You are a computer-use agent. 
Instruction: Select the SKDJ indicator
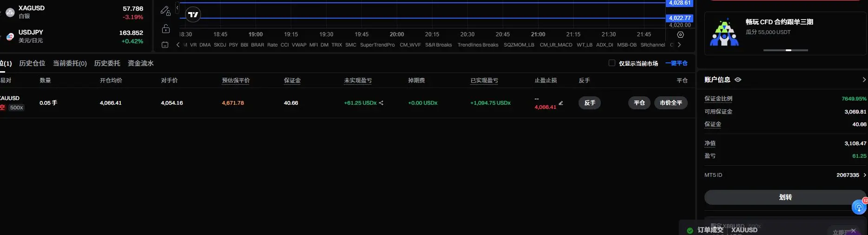pyautogui.click(x=220, y=45)
